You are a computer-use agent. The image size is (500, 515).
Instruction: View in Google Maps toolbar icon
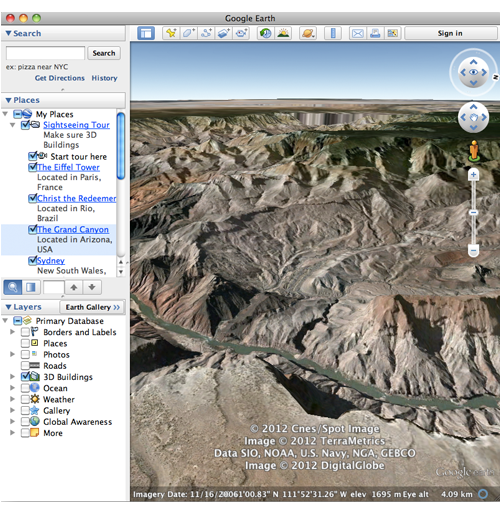tap(393, 33)
